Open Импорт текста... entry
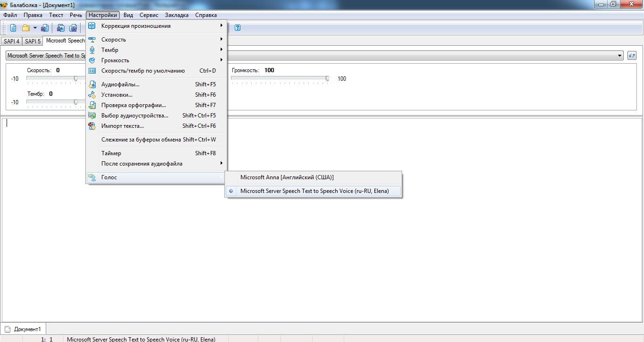This screenshot has width=644, height=342. (x=156, y=126)
